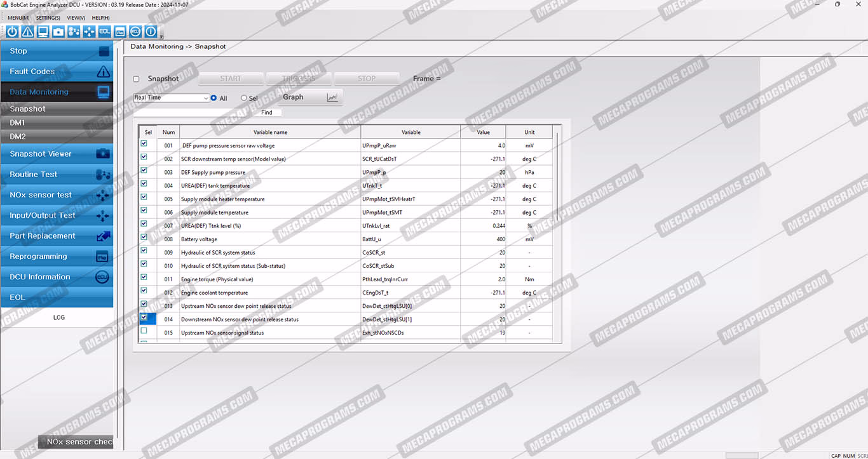
Task: Click 'Hydraulic of SCR system status (Sub-status)' cell
Action: tap(270, 266)
